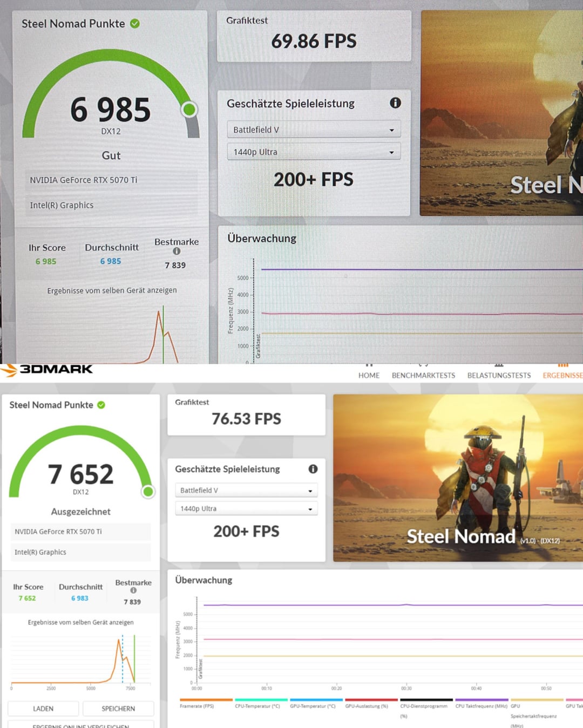Toggle the CPU Taktfrequenz (MHz) legend series
The width and height of the screenshot is (583, 728).
(x=482, y=703)
